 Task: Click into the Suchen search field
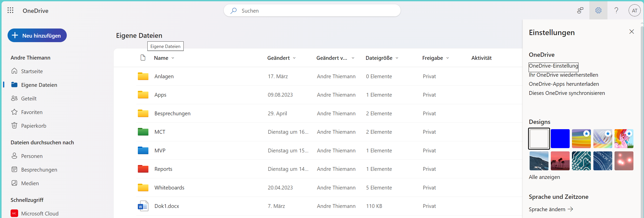pos(312,11)
